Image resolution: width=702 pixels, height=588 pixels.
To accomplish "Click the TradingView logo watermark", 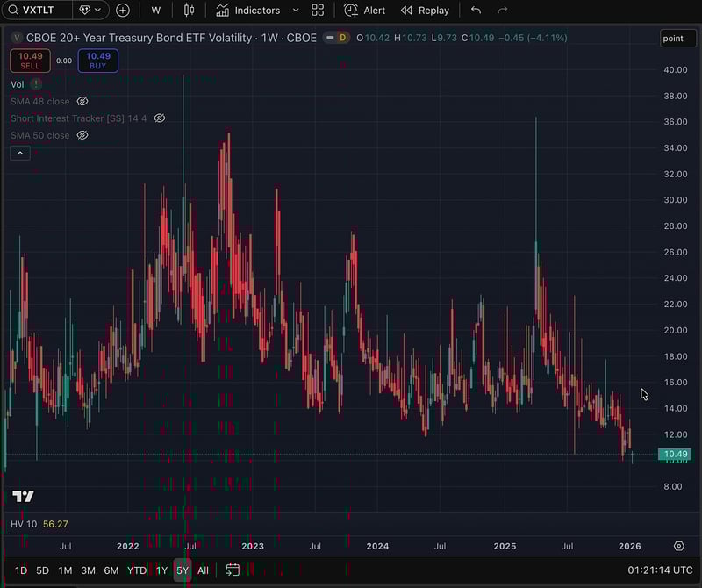I will (x=21, y=496).
